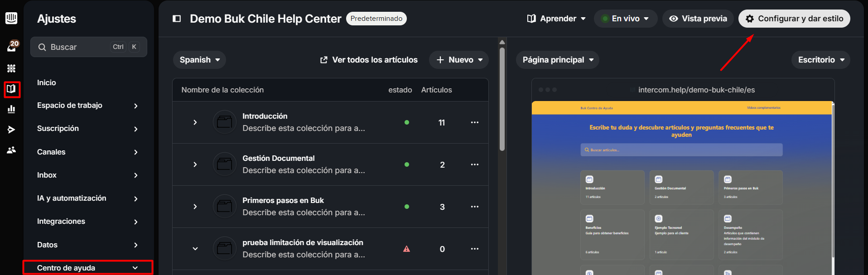Open the inbox icon with badge 20
This screenshot has width=868, height=275.
[x=12, y=46]
